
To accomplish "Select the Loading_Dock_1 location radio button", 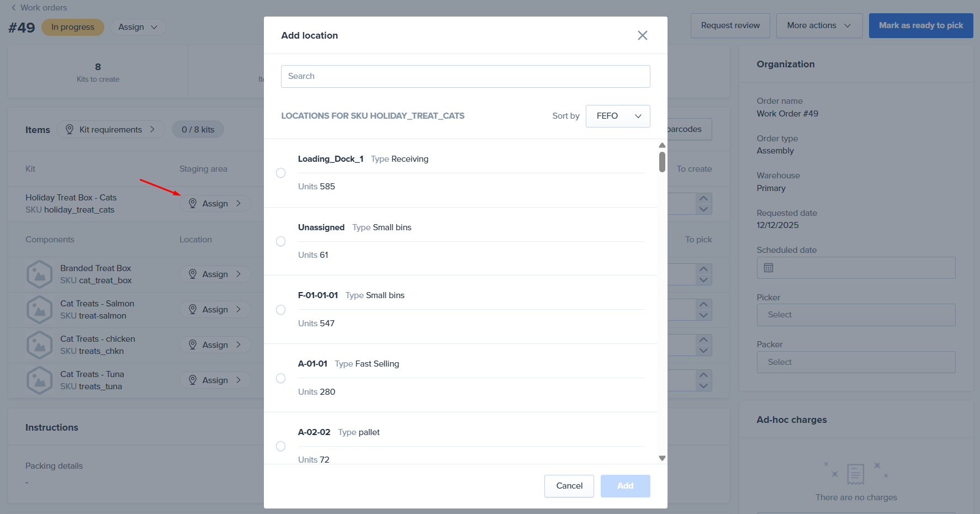I will (x=280, y=173).
